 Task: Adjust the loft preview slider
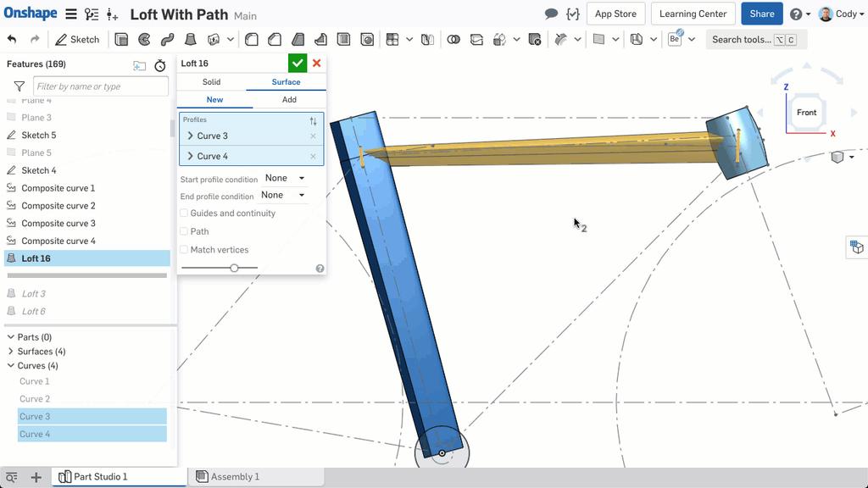click(233, 267)
